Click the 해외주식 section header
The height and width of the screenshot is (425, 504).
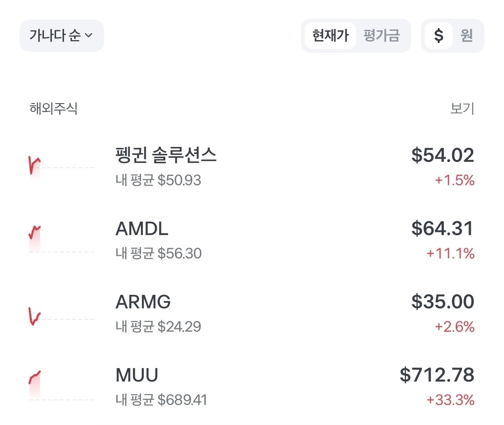click(53, 108)
